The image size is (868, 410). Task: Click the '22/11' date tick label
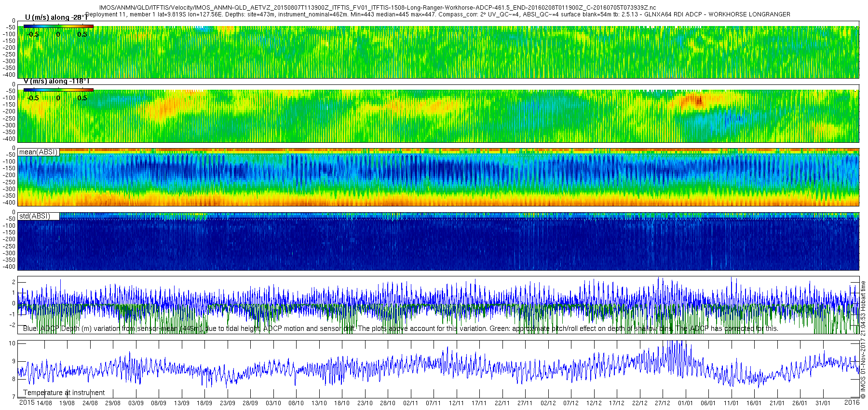tap(502, 403)
